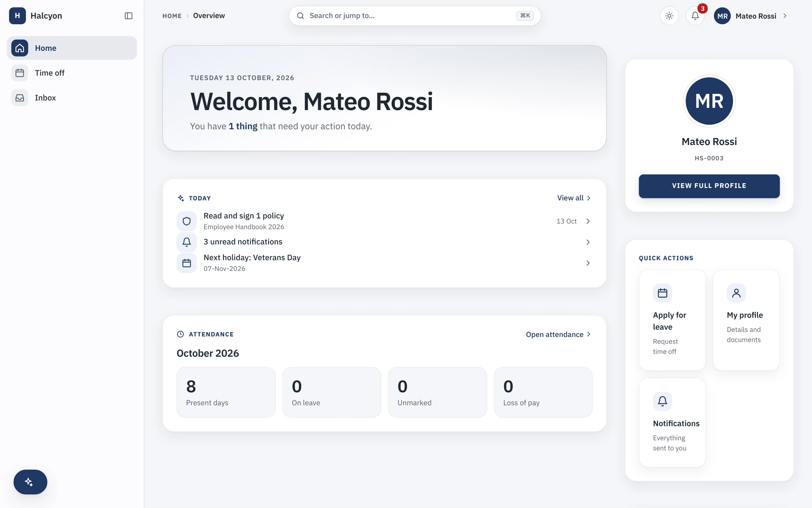Open the 3 unread notifications chevron
812x508 pixels.
tap(588, 242)
